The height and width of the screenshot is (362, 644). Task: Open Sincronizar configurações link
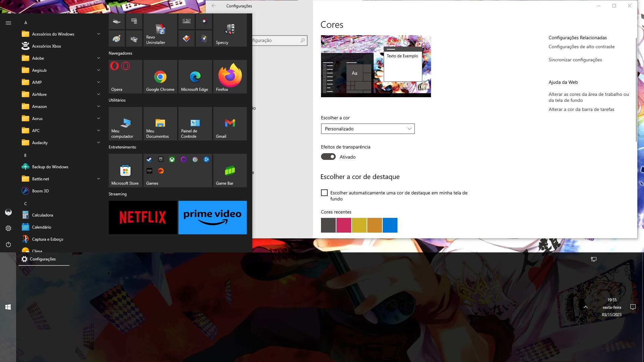[x=575, y=60]
